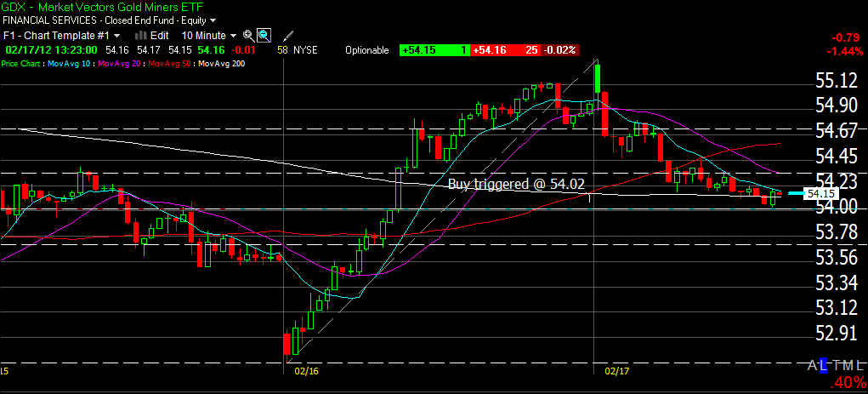Image resolution: width=868 pixels, height=394 pixels.
Task: Click the MovAvg 50 legend label
Action: click(171, 64)
